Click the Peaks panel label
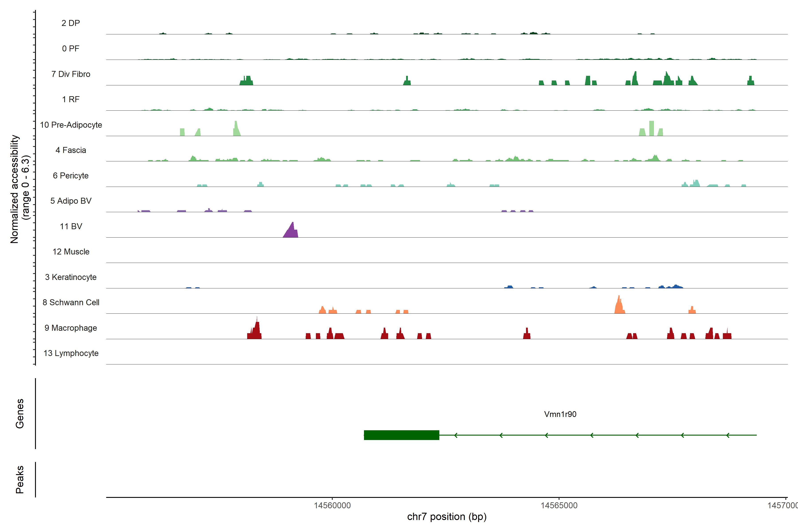This screenshot has height=532, width=798. pos(20,479)
